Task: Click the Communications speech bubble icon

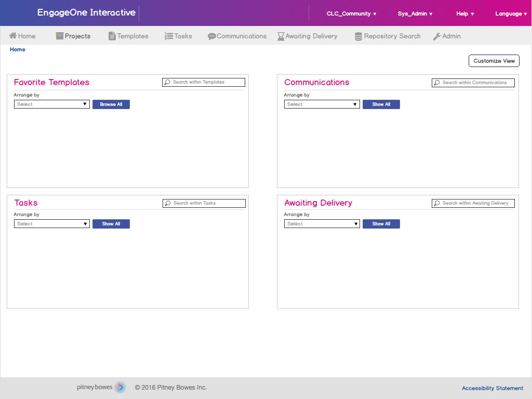Action: (x=211, y=36)
